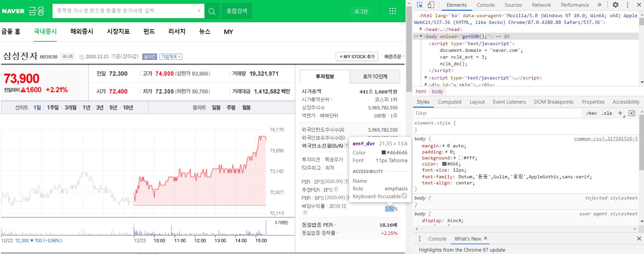Close the DevTools panel

pyautogui.click(x=639, y=5)
